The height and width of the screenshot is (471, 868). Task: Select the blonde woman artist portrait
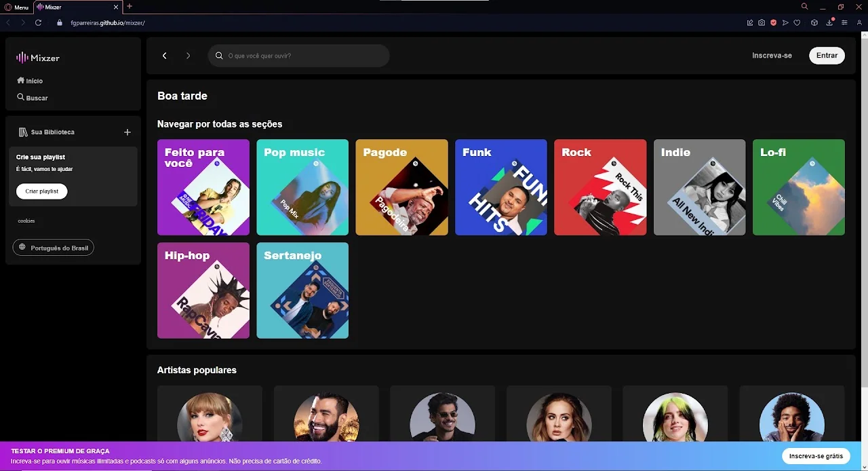[210, 417]
